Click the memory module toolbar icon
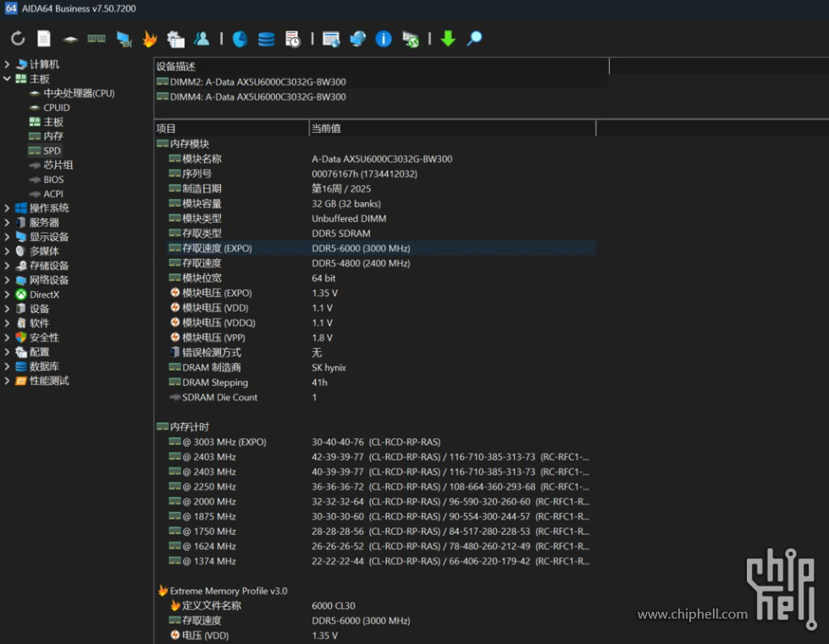The height and width of the screenshot is (644, 829). pos(97,39)
